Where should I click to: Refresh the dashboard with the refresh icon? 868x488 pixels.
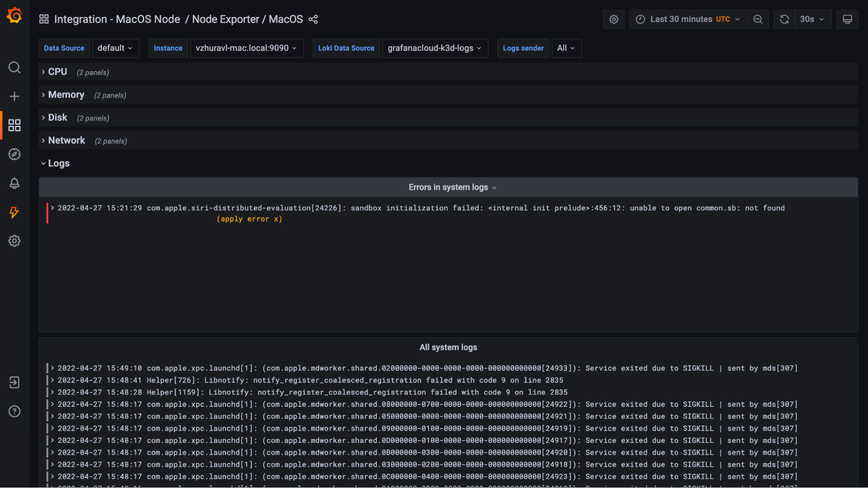pyautogui.click(x=784, y=20)
